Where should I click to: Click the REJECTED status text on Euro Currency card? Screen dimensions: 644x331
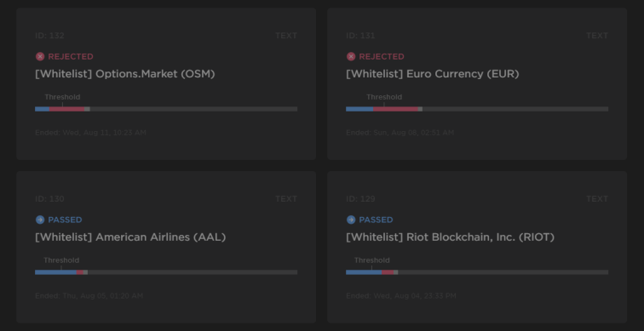click(x=382, y=57)
